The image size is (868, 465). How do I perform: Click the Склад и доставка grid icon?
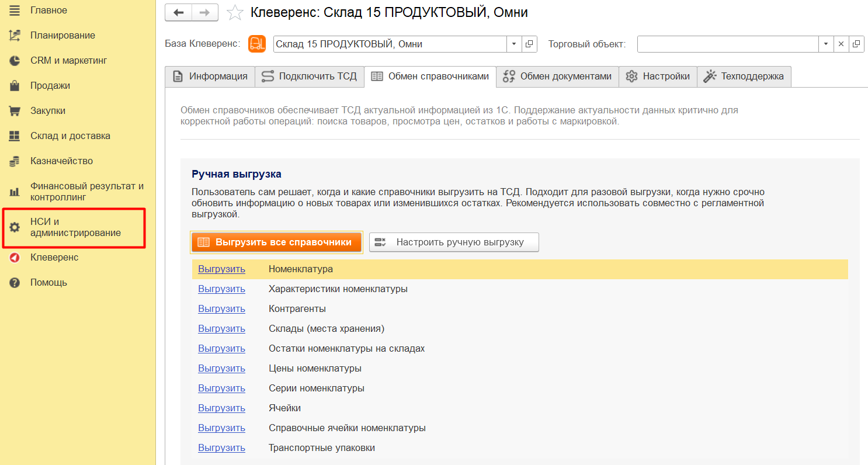pyautogui.click(x=15, y=136)
